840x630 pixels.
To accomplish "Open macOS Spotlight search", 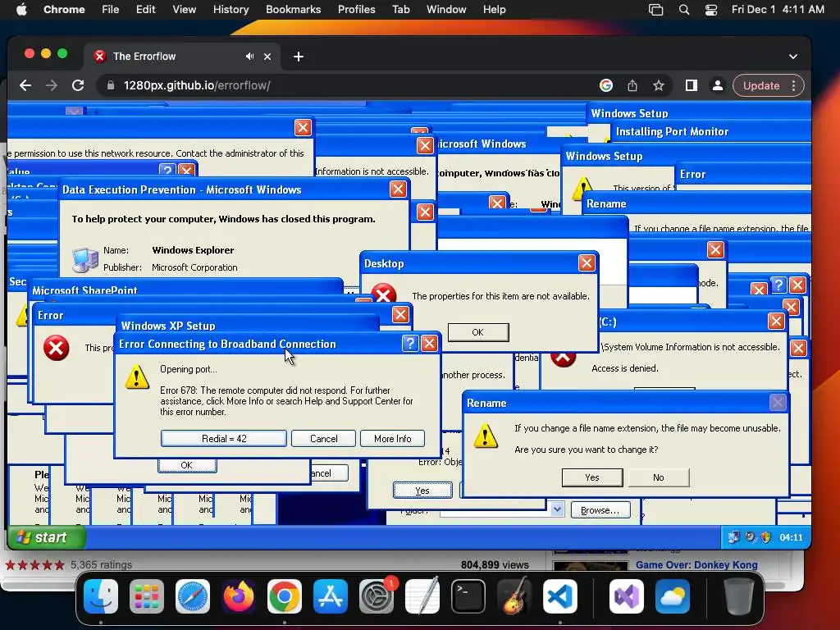I will 683,10.
